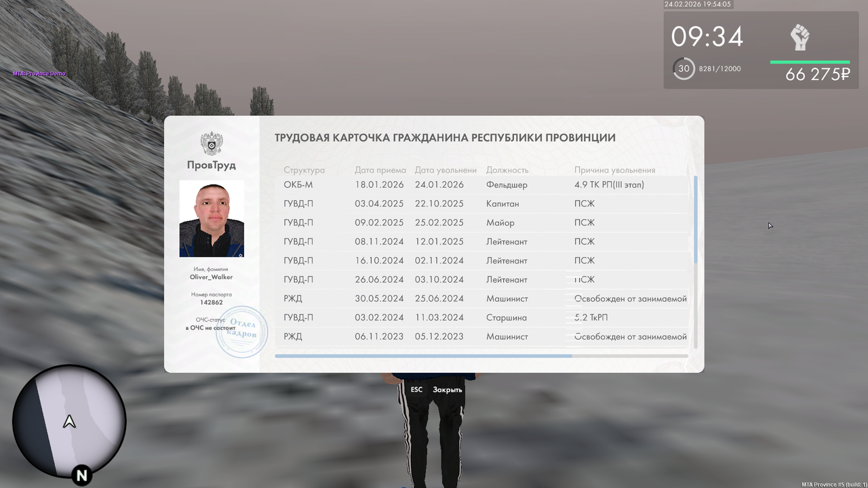Click hire date 03.02.2024

click(379, 318)
